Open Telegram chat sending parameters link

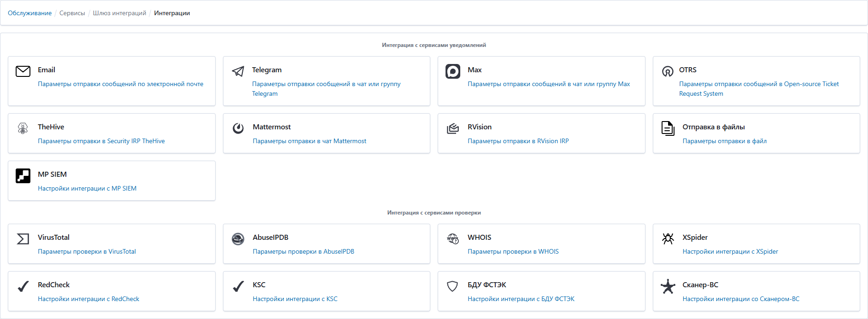[x=326, y=89]
